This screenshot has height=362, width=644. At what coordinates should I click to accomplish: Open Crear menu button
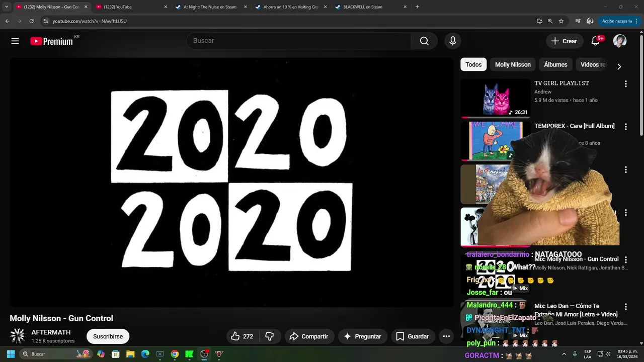click(x=565, y=41)
